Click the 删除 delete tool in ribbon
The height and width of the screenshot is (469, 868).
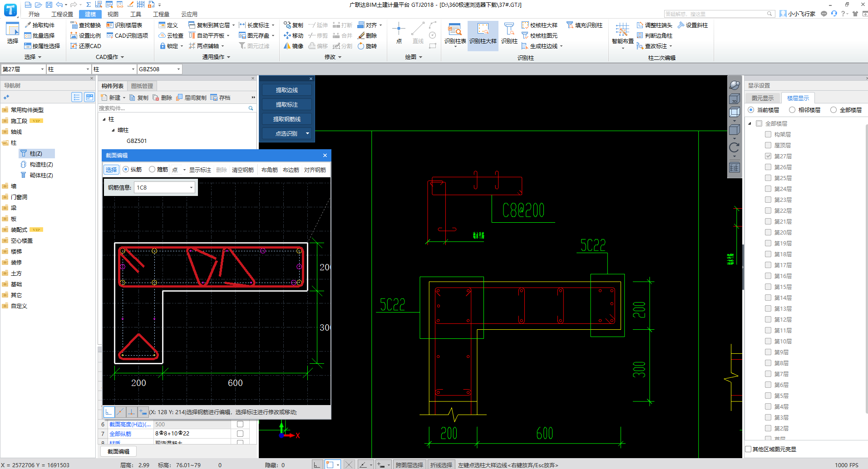367,35
